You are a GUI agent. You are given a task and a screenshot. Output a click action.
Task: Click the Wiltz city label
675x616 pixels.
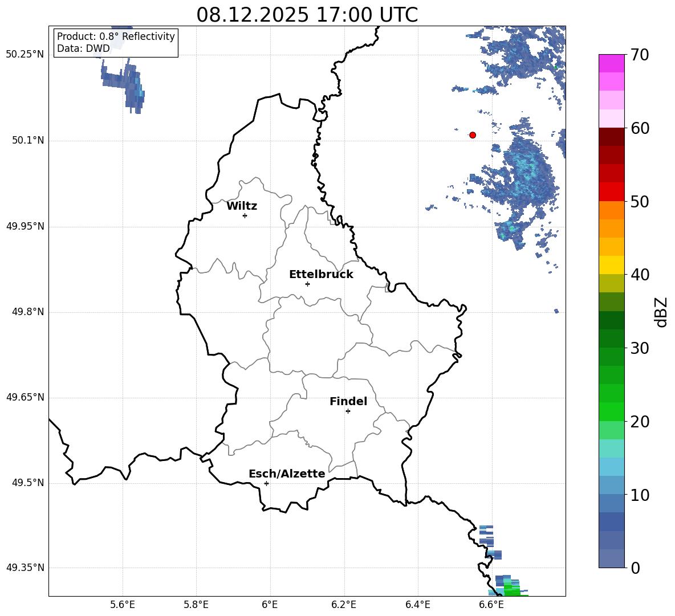click(242, 206)
